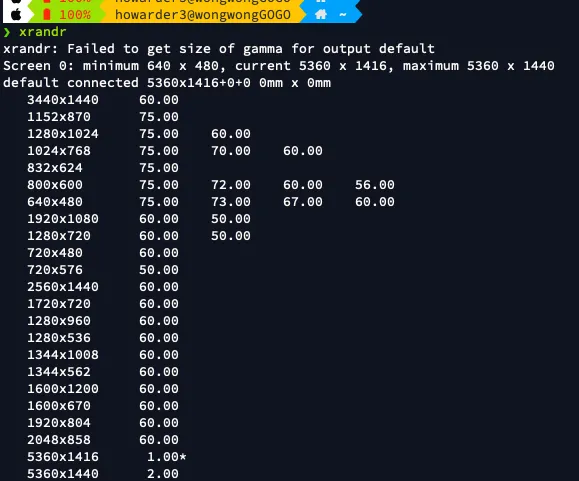Image resolution: width=579 pixels, height=481 pixels.
Task: Click the green prompt arrow before xrandr
Action: (7, 32)
